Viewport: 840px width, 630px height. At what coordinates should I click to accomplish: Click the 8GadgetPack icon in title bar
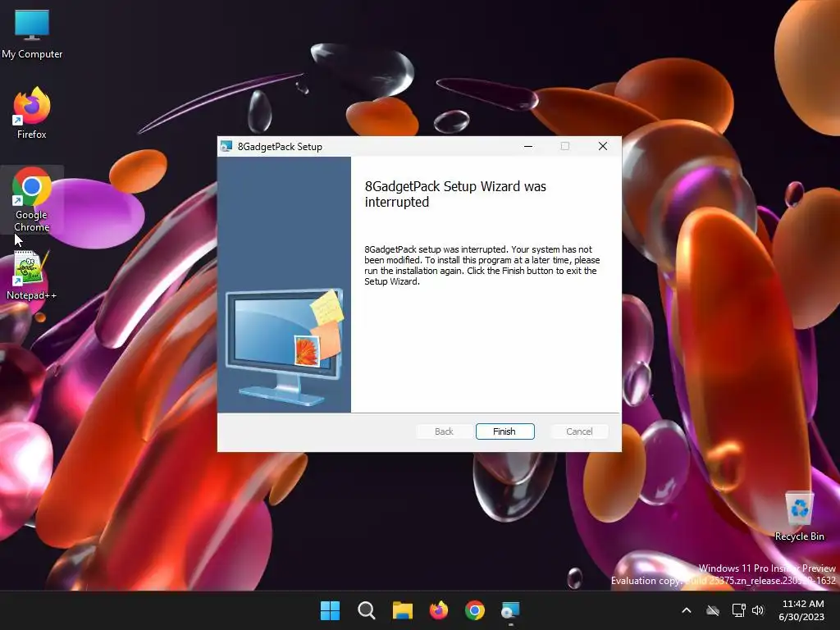pyautogui.click(x=226, y=146)
